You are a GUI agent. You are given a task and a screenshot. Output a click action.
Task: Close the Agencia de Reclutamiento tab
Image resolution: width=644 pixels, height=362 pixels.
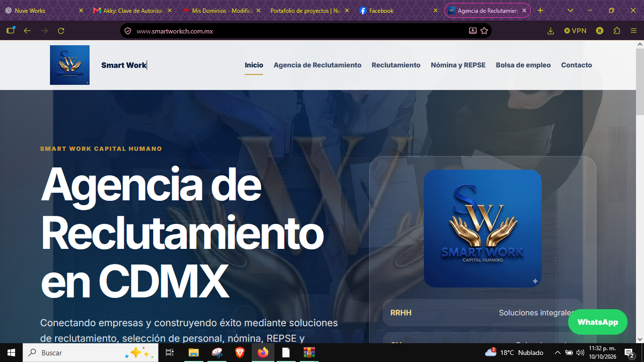[524, 10]
